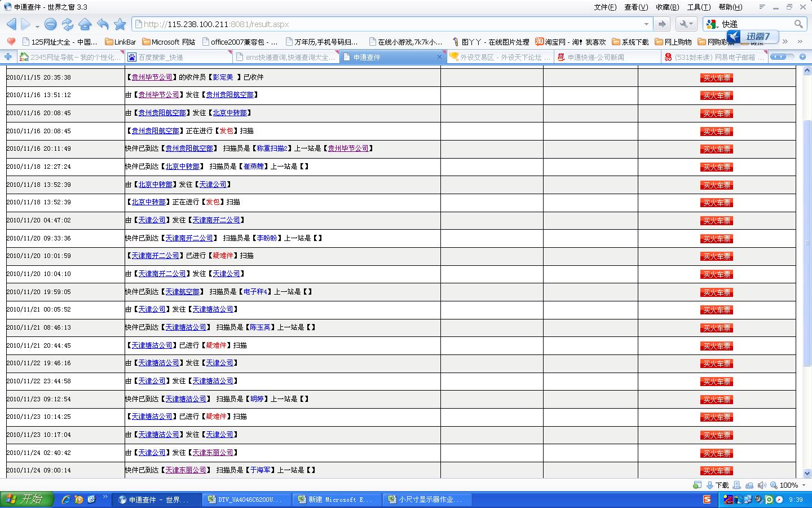
Task: Open the Microsoft 网站 bookmark folder
Action: point(169,42)
